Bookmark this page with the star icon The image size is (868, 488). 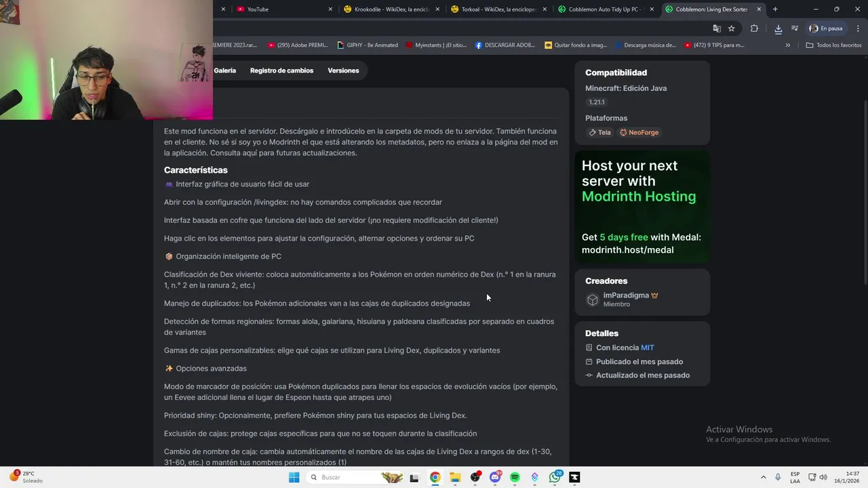(x=732, y=28)
